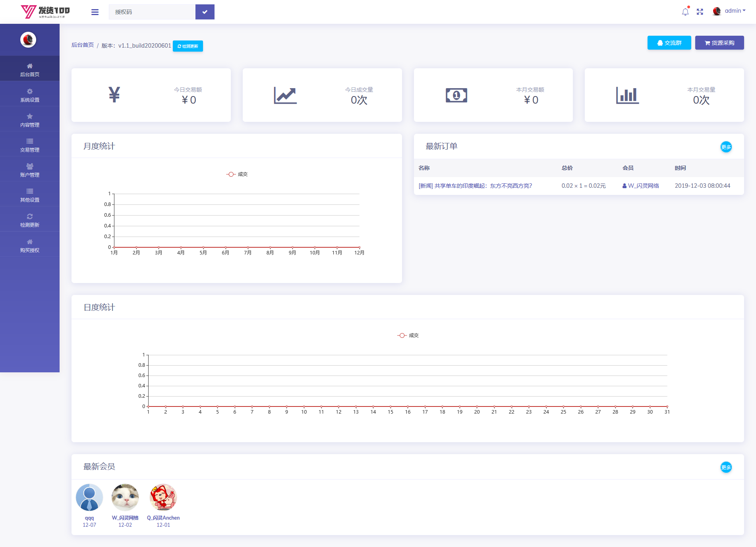The width and height of the screenshot is (756, 547).
Task: Open member W_闪灵网络 in order row
Action: coord(641,186)
